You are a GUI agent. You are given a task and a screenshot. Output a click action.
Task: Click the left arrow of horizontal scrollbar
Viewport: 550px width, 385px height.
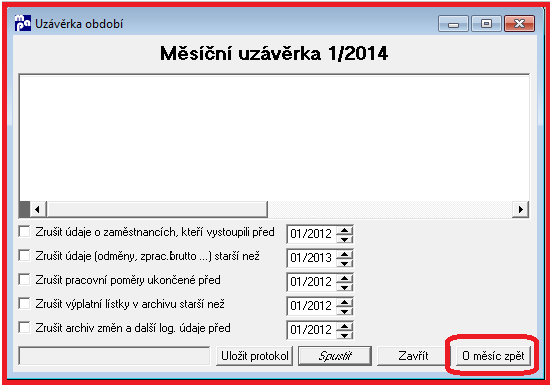coord(38,210)
